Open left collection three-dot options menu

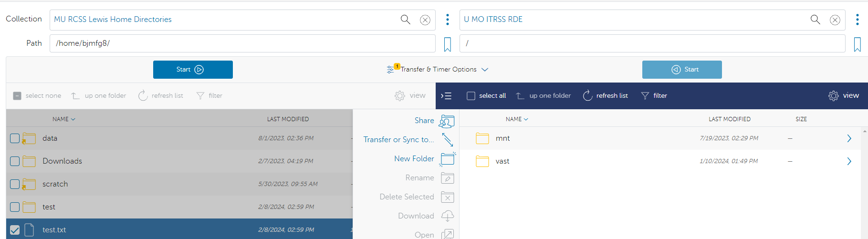point(447,20)
